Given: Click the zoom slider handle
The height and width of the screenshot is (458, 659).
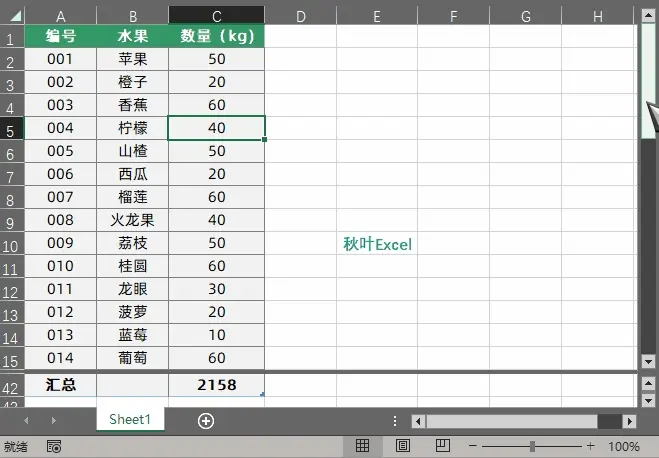Looking at the screenshot, I should [532, 446].
